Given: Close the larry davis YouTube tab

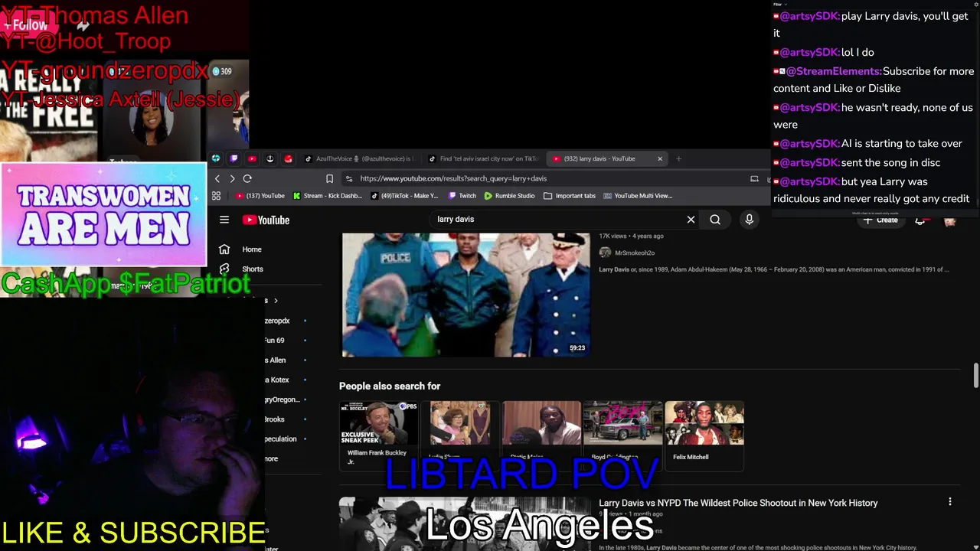Looking at the screenshot, I should tap(660, 158).
